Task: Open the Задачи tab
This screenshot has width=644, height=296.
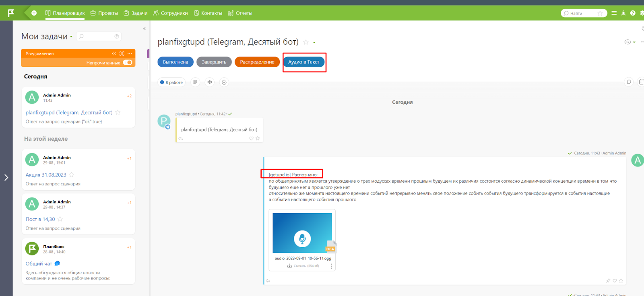Action: [136, 13]
